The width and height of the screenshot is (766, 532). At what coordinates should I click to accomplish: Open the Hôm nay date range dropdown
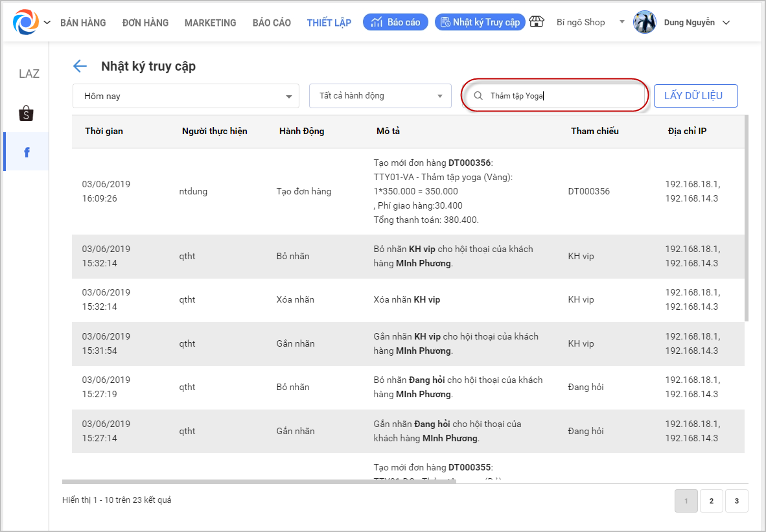pyautogui.click(x=185, y=96)
